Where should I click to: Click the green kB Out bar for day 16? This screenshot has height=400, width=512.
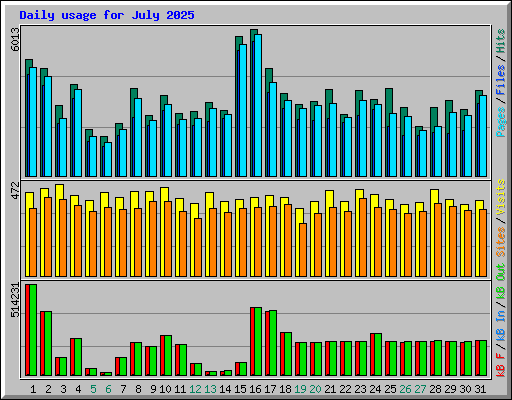click(258, 341)
